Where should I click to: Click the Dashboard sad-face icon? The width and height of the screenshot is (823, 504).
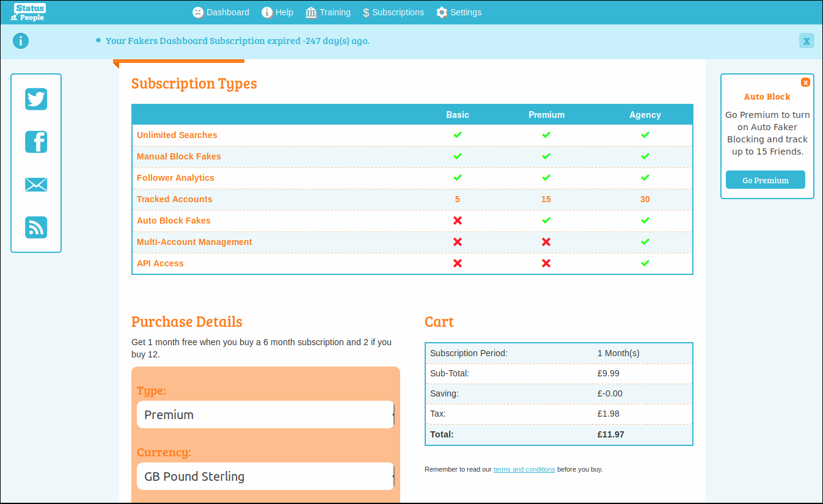[198, 12]
